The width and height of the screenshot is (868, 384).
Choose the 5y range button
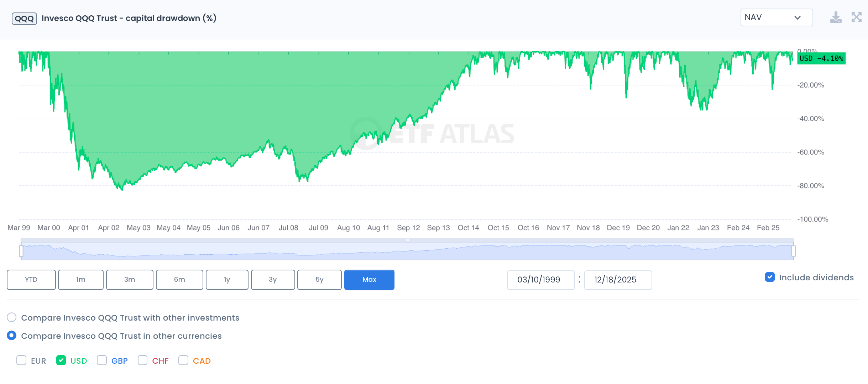point(319,280)
